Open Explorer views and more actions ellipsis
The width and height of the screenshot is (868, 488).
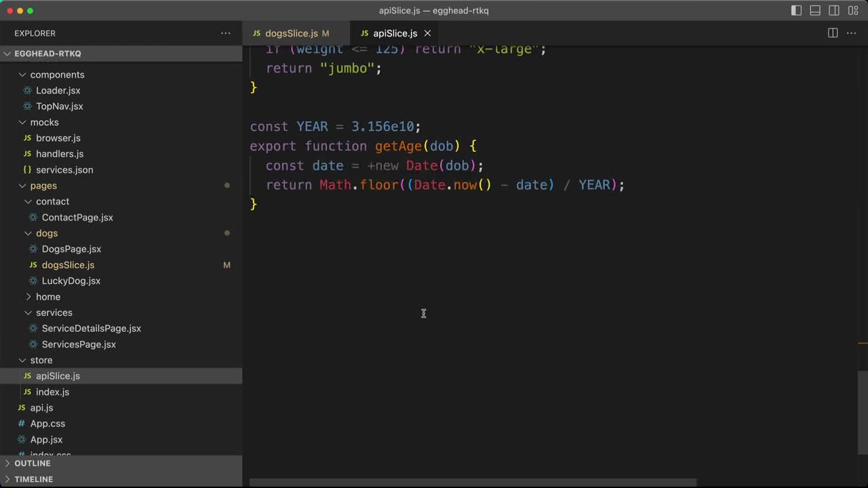[225, 33]
